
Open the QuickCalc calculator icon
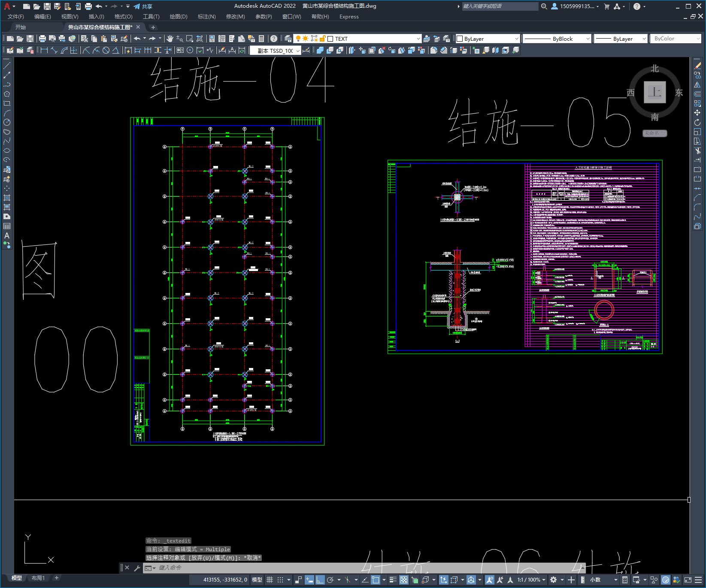click(x=261, y=39)
